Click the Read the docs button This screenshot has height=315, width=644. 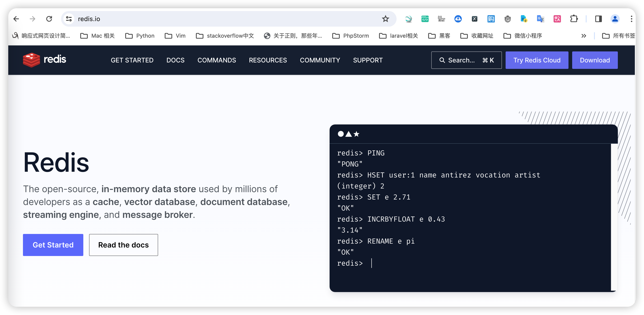click(x=123, y=245)
